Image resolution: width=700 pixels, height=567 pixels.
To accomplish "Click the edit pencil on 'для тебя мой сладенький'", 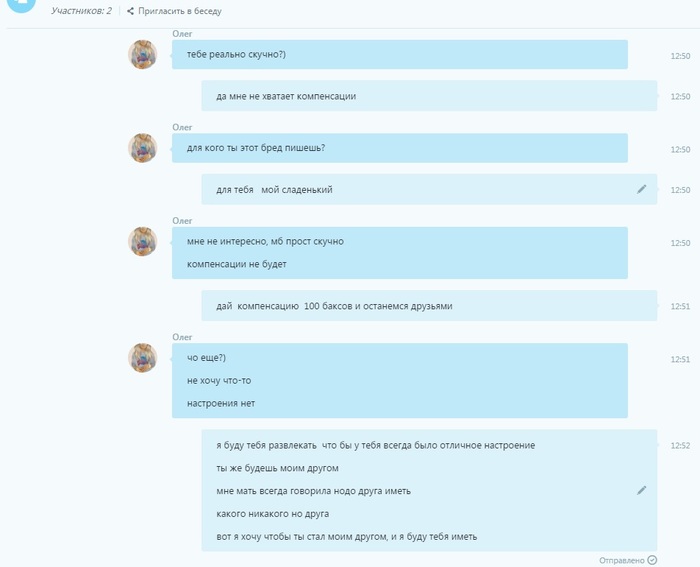I will pos(642,189).
